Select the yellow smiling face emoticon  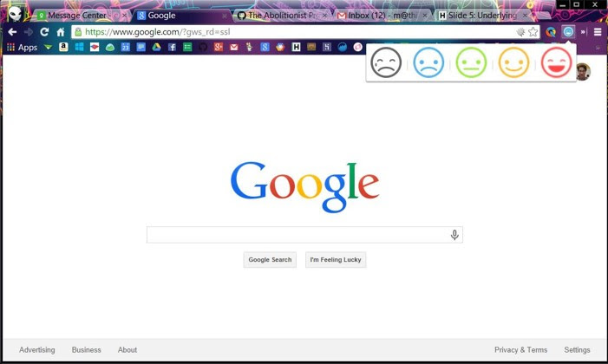pos(513,62)
